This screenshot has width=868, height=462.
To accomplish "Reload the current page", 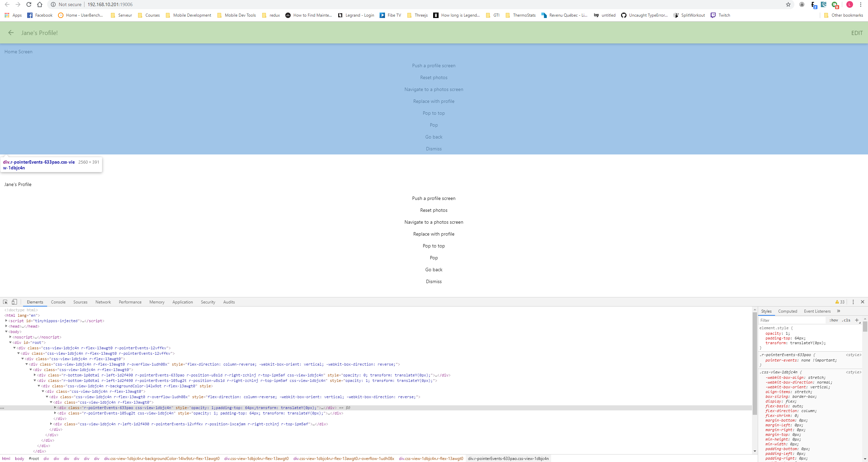I will pyautogui.click(x=28, y=4).
